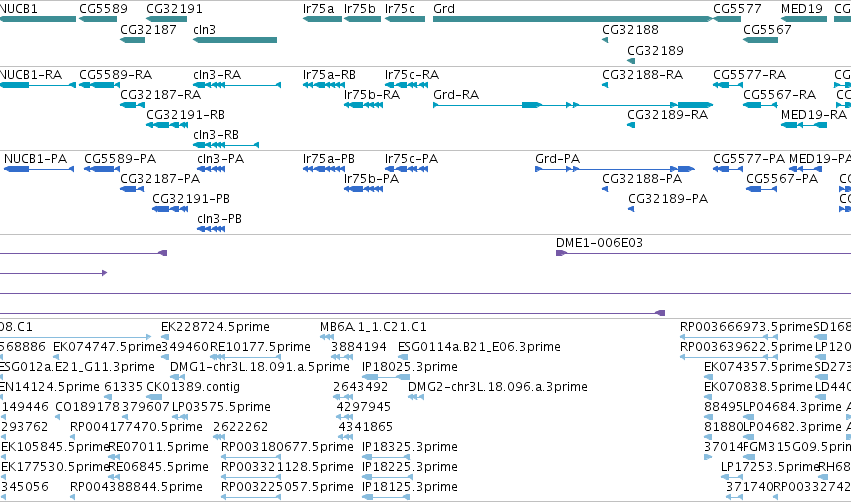851x502 pixels.
Task: Select the Grd-RA transcript label
Action: pyautogui.click(x=456, y=94)
